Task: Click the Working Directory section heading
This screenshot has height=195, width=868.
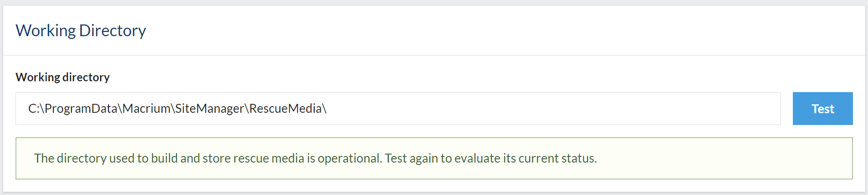Action: pyautogui.click(x=81, y=31)
